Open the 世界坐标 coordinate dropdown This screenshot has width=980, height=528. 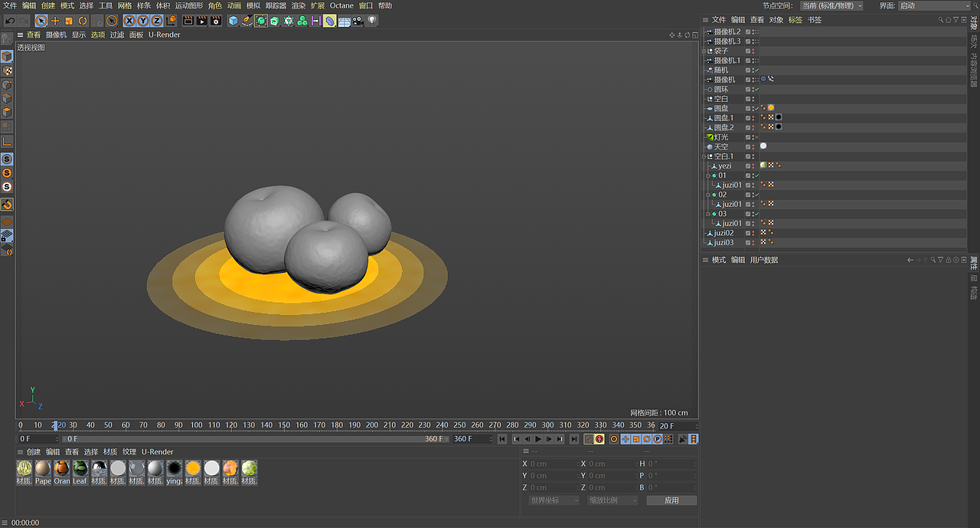click(x=554, y=500)
